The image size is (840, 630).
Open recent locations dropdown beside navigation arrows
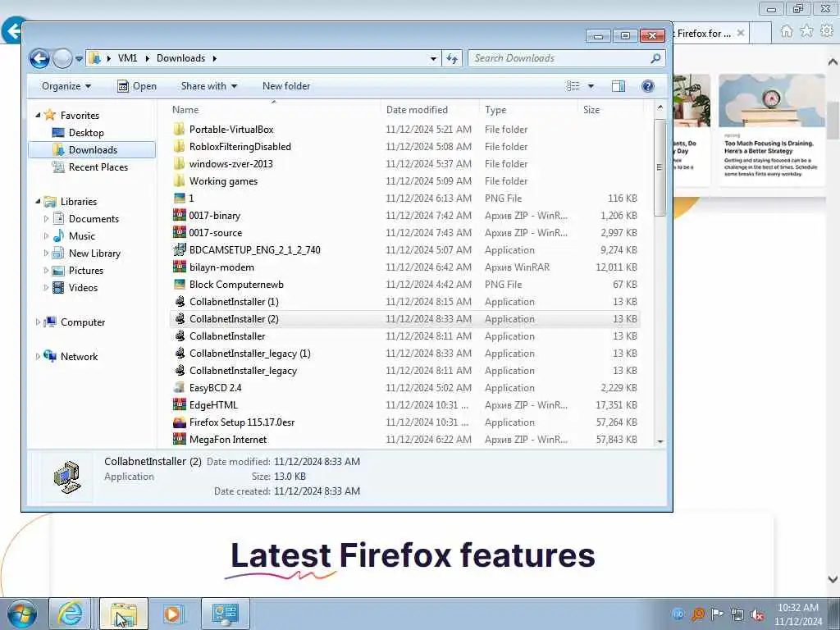[79, 58]
